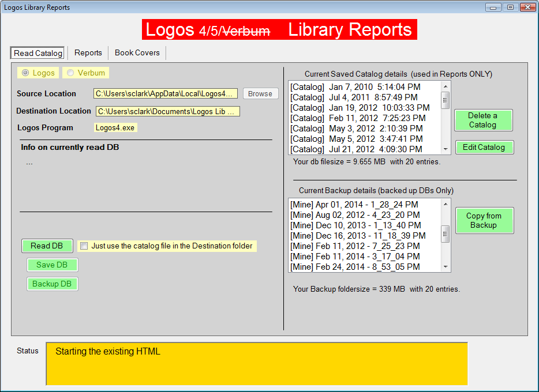
Task: Click the Backup DB button
Action: click(53, 284)
